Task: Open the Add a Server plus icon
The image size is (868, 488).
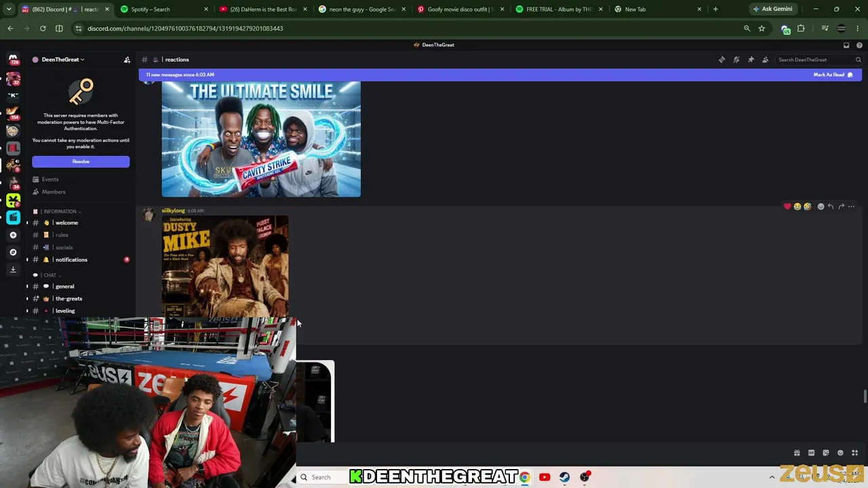Action: tap(13, 235)
